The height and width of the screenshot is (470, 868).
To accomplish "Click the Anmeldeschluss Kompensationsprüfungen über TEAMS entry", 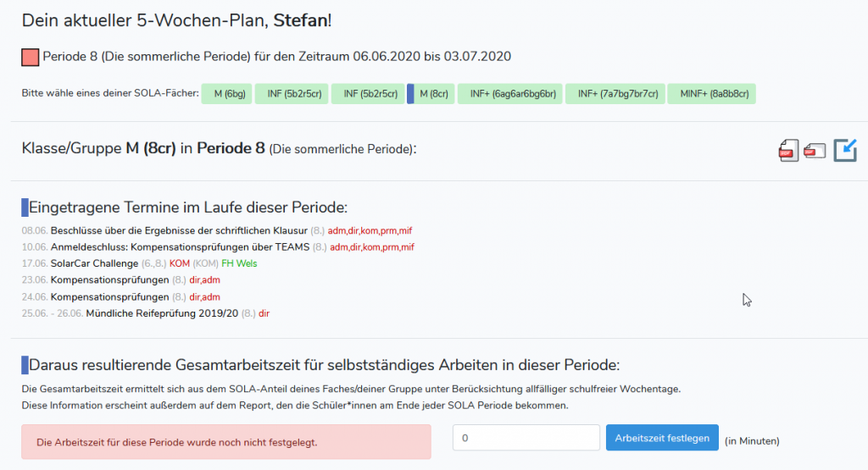I will [x=180, y=247].
